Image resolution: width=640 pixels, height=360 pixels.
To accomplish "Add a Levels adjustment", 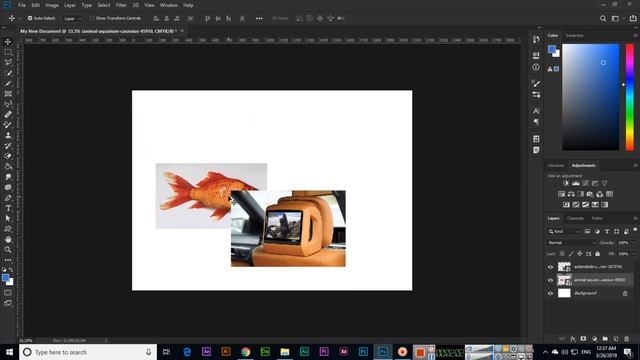I will (576, 183).
